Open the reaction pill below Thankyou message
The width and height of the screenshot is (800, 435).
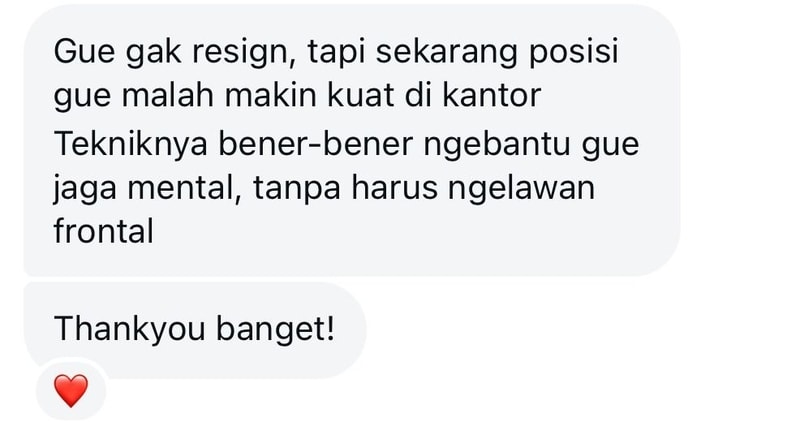point(71,390)
